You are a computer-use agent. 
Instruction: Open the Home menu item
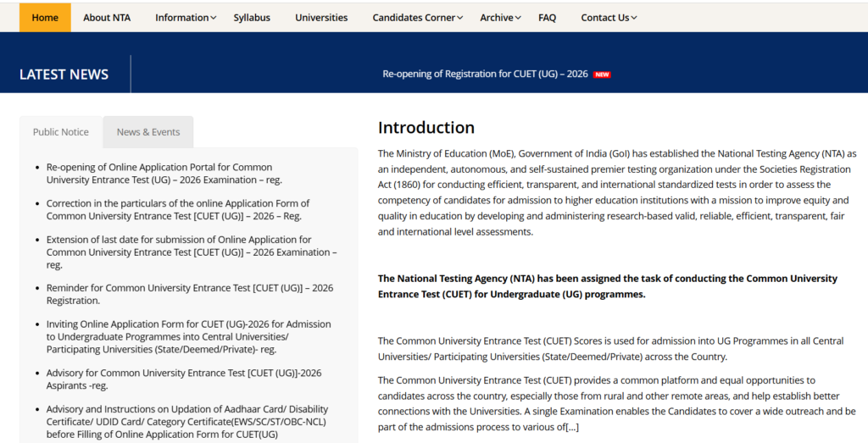[x=45, y=18]
